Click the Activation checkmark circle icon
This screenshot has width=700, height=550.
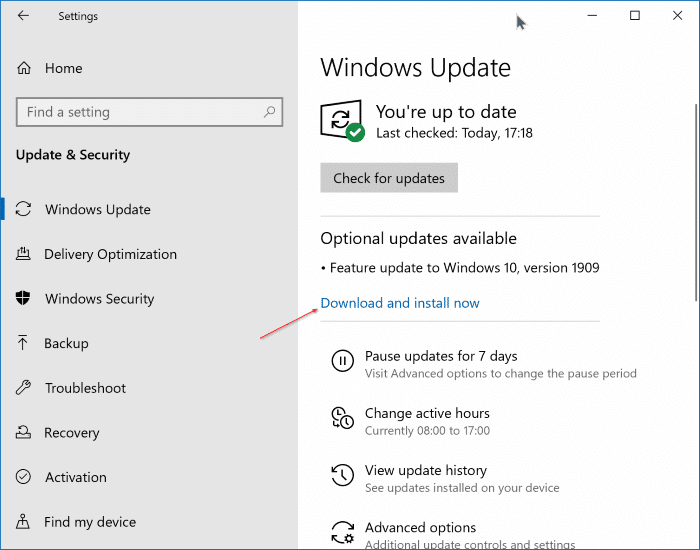(x=23, y=477)
